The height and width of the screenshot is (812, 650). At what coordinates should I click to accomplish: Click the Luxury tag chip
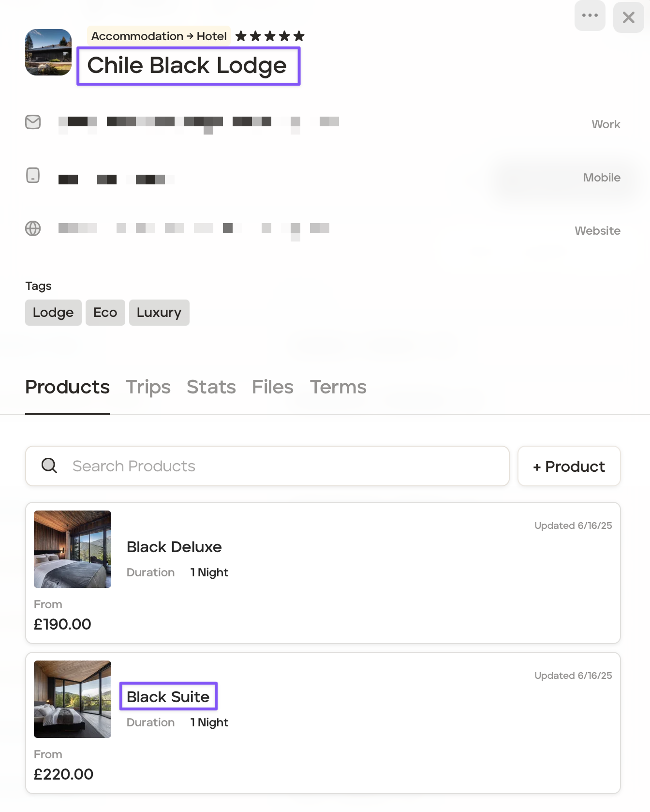(159, 313)
